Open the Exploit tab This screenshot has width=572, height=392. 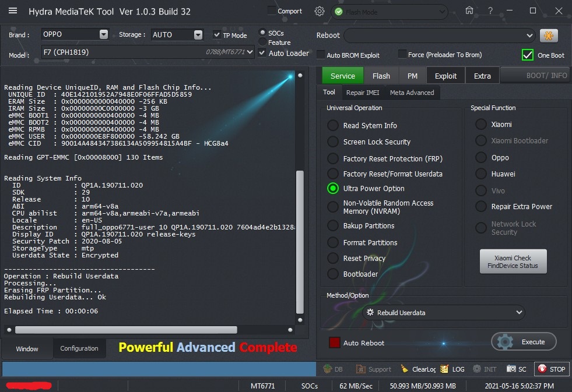point(446,76)
